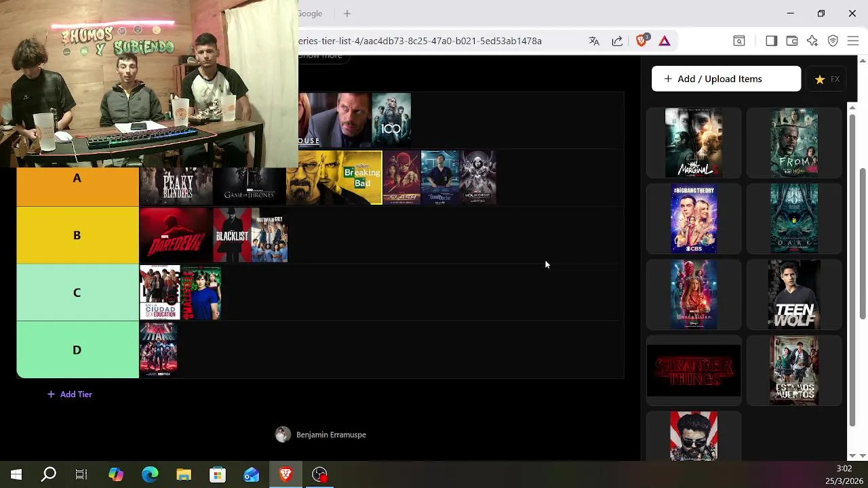The height and width of the screenshot is (488, 868).
Task: Open File Explorer from the taskbar
Action: point(184,474)
